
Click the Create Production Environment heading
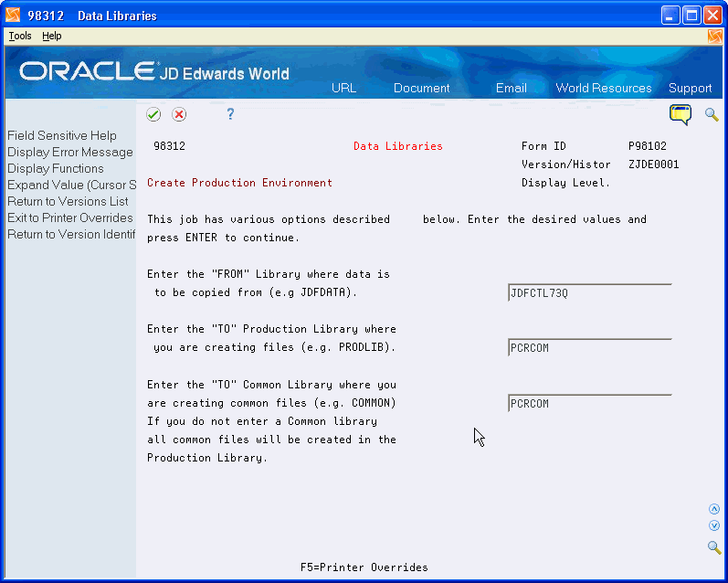tap(239, 183)
